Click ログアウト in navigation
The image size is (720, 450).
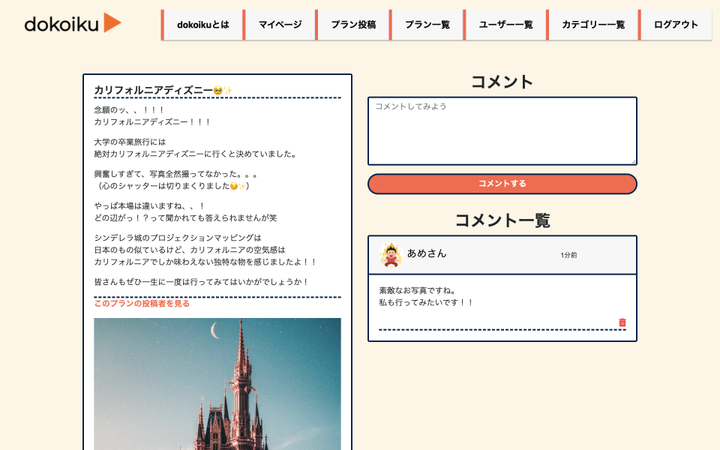point(675,25)
